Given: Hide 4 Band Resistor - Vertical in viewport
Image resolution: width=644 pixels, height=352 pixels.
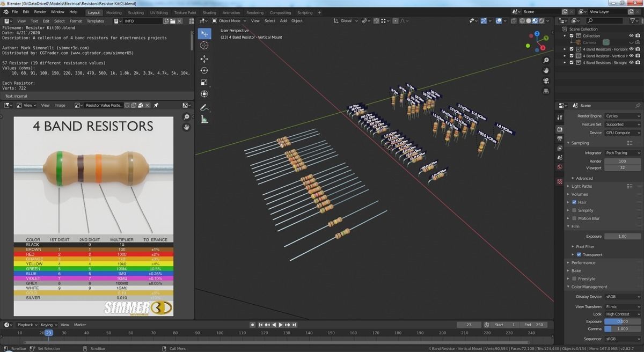Looking at the screenshot, I should click(x=631, y=56).
